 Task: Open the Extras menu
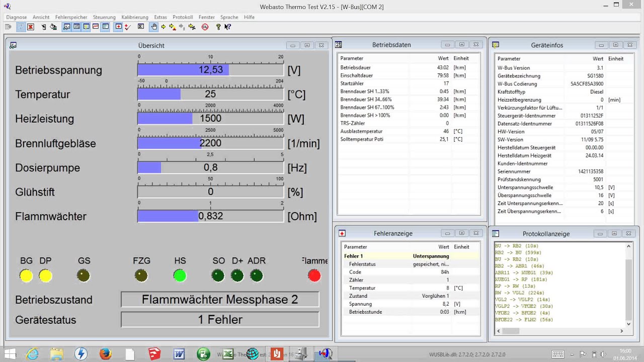coord(160,17)
